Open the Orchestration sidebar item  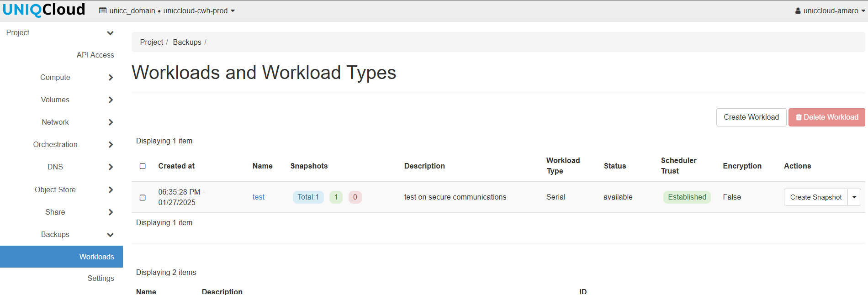(x=55, y=145)
